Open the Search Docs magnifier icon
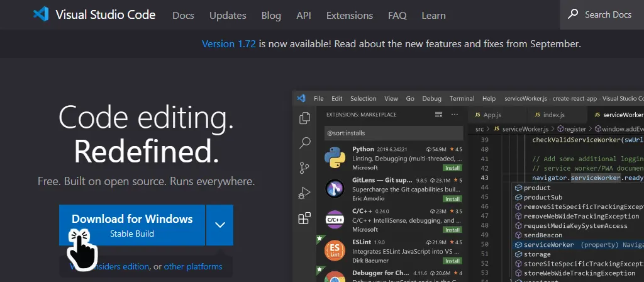This screenshot has height=282, width=644. pos(572,14)
